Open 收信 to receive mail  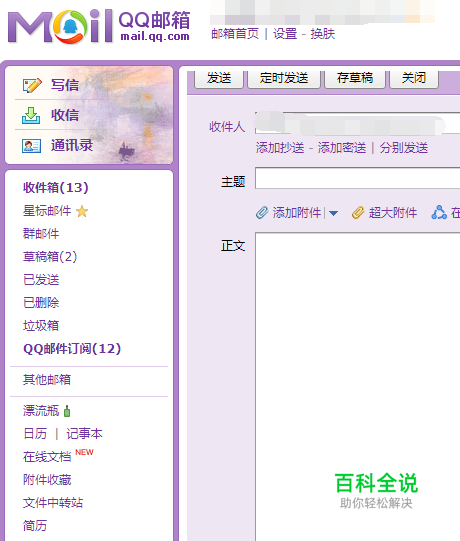(x=65, y=115)
